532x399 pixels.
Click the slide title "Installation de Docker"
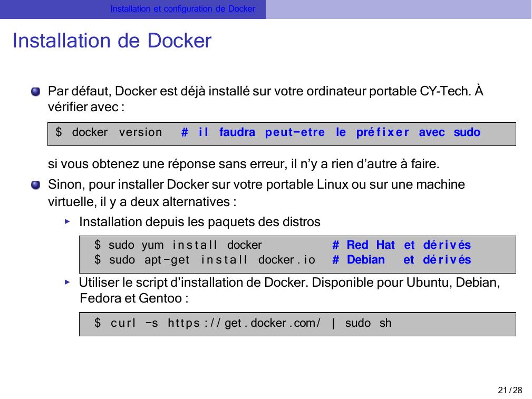112,41
